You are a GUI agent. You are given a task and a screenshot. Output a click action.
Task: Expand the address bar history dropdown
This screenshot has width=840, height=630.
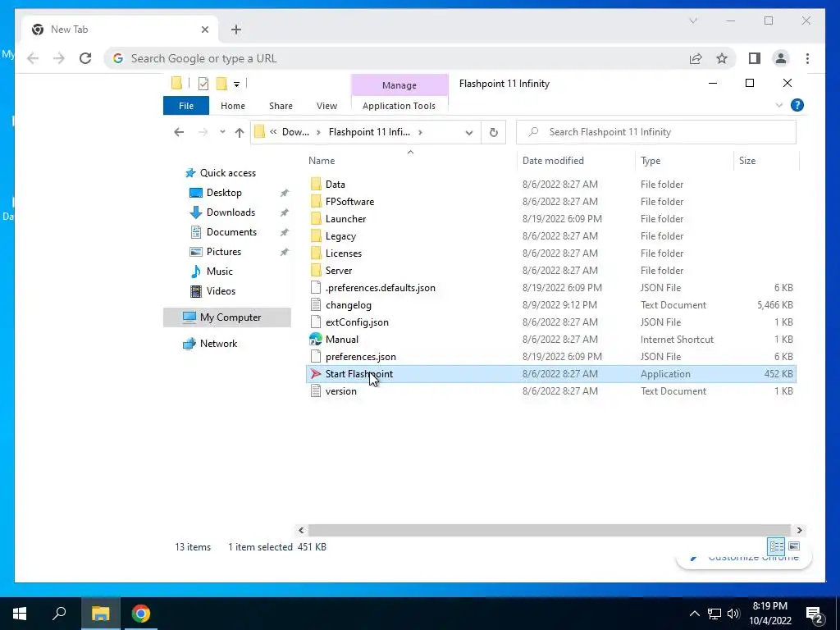pyautogui.click(x=468, y=132)
